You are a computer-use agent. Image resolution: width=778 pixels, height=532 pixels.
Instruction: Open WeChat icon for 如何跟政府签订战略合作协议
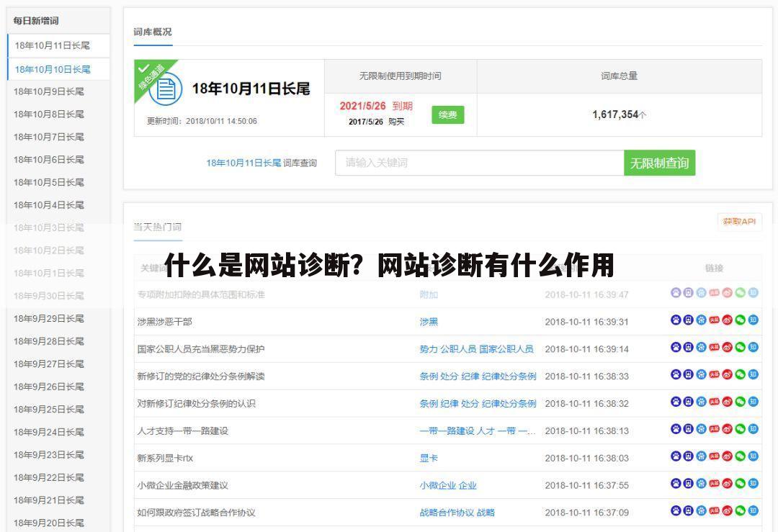(741, 510)
